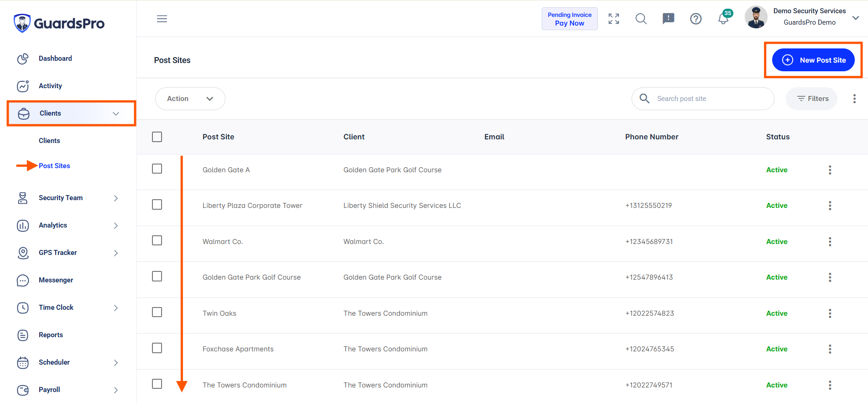Click the Activity chart icon
The image size is (868, 403).
click(x=23, y=86)
